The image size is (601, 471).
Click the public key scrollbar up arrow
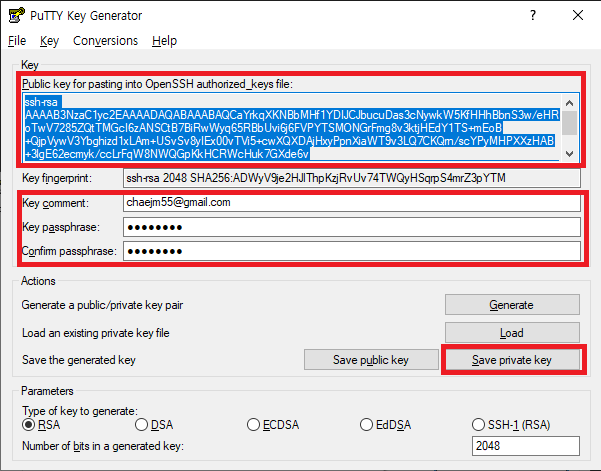(x=570, y=103)
